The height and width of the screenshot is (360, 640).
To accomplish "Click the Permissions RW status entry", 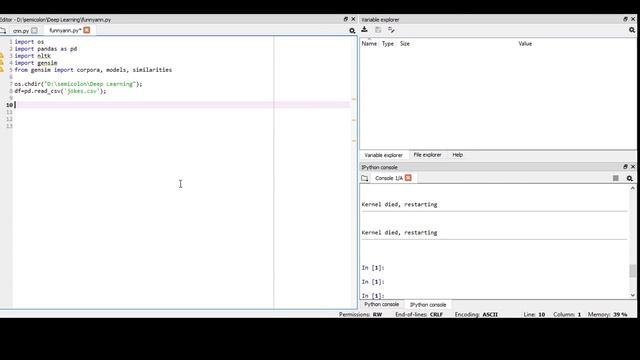I will coord(360,315).
